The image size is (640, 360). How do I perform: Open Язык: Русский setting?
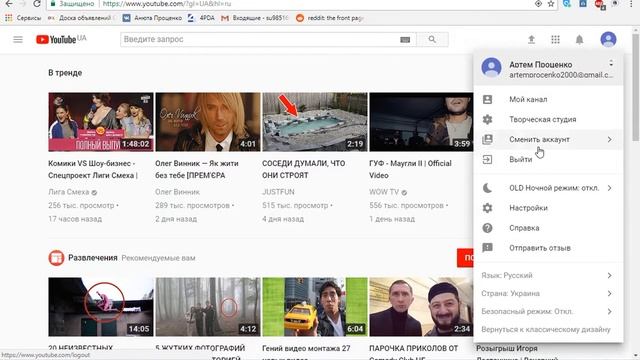548,276
